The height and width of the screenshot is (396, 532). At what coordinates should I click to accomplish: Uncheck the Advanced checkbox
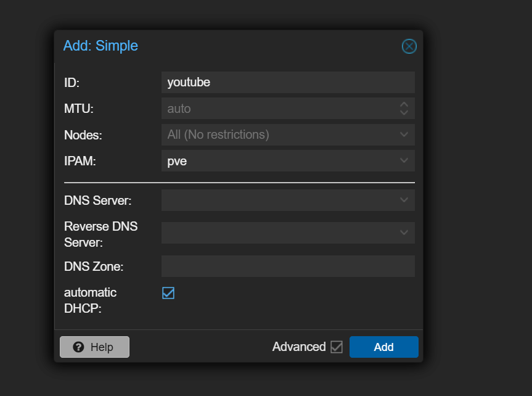pyautogui.click(x=336, y=347)
